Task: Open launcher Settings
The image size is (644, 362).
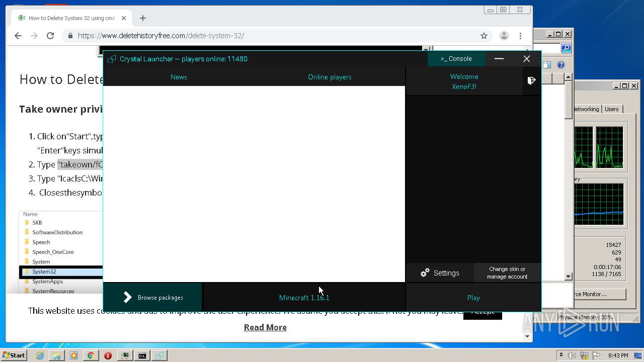Action: point(440,273)
